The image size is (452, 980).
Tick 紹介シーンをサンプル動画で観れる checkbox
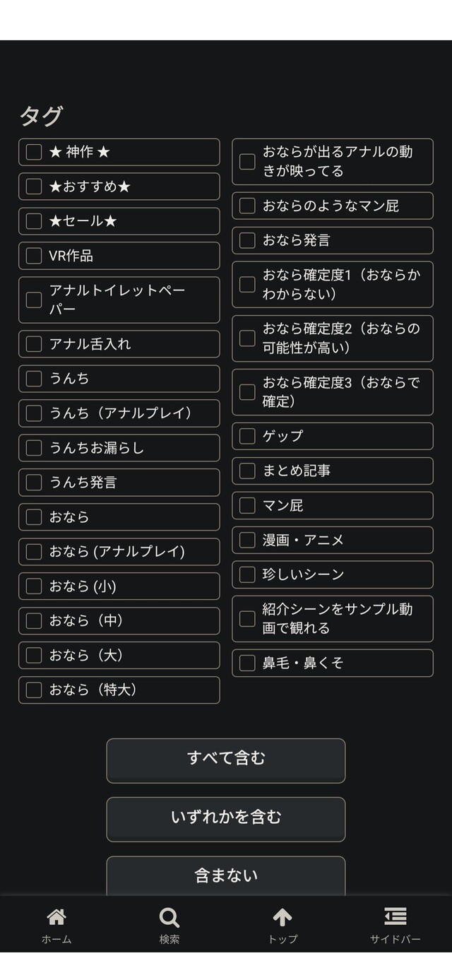pos(247,619)
